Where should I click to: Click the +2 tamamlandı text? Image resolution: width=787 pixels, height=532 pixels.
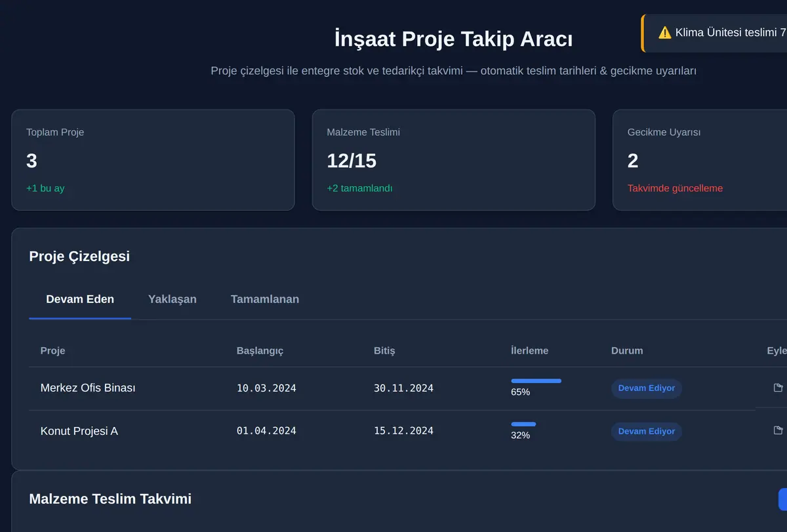coord(359,188)
